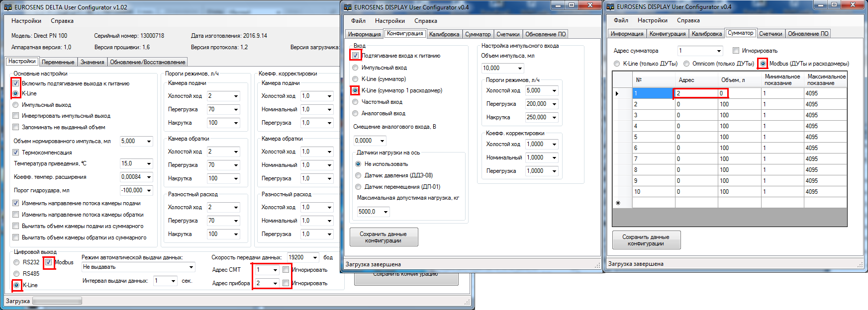Switch to Сумматор tab in middle DISPLAY window
Viewport: 868px width, 310px height.
pyautogui.click(x=478, y=34)
